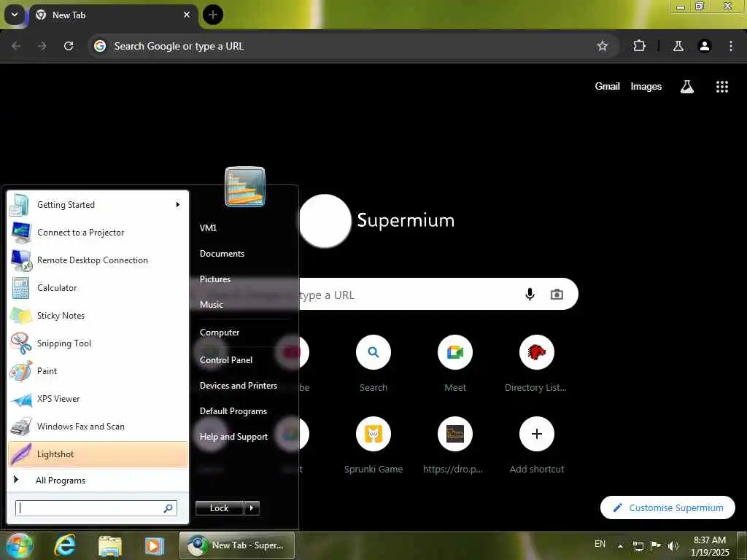This screenshot has width=747, height=560.
Task: Click the Start menu search box
Action: [x=96, y=508]
